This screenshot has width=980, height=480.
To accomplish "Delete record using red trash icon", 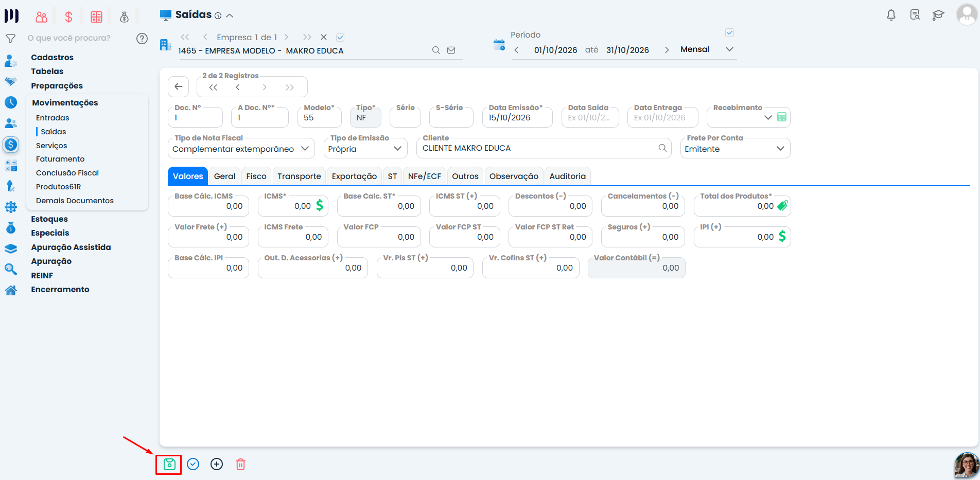I will [240, 465].
